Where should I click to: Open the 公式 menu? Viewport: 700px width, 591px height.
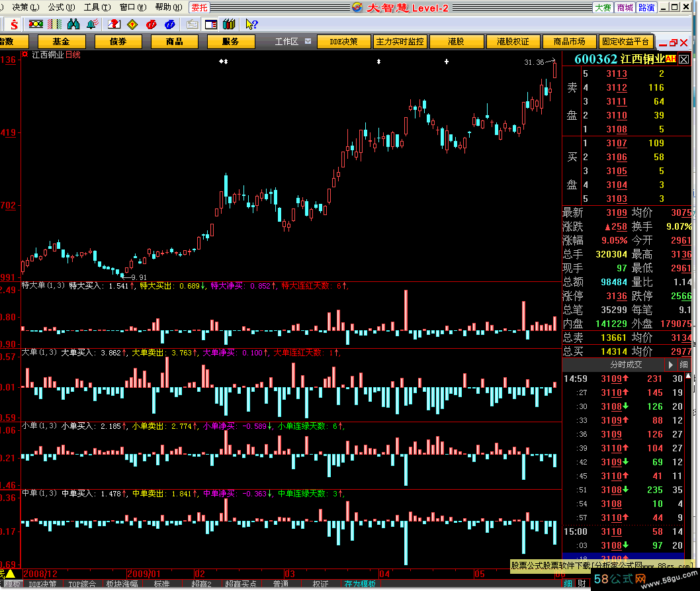tap(62, 7)
